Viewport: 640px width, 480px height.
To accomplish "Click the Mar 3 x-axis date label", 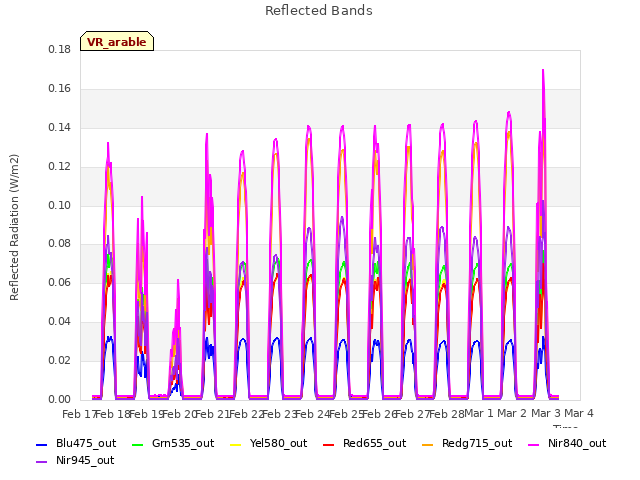I will 546,413.
